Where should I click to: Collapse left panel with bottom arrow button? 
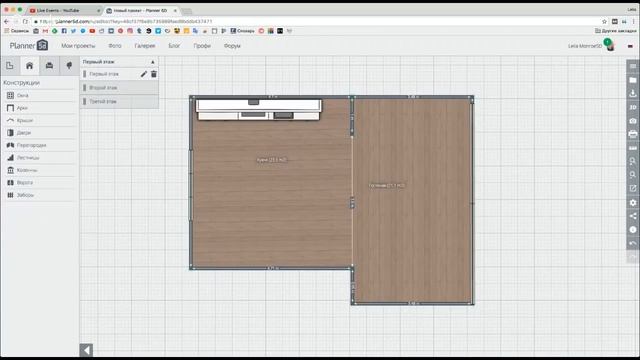86,350
